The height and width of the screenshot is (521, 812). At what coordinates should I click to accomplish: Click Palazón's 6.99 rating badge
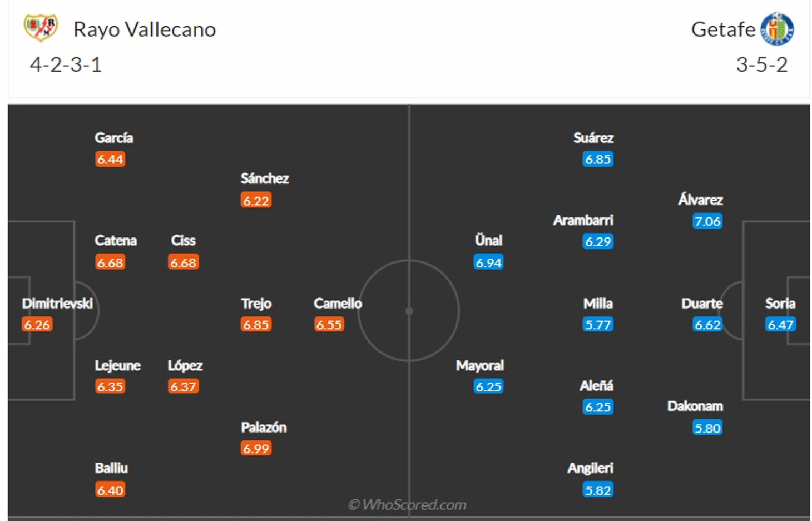[x=256, y=449]
